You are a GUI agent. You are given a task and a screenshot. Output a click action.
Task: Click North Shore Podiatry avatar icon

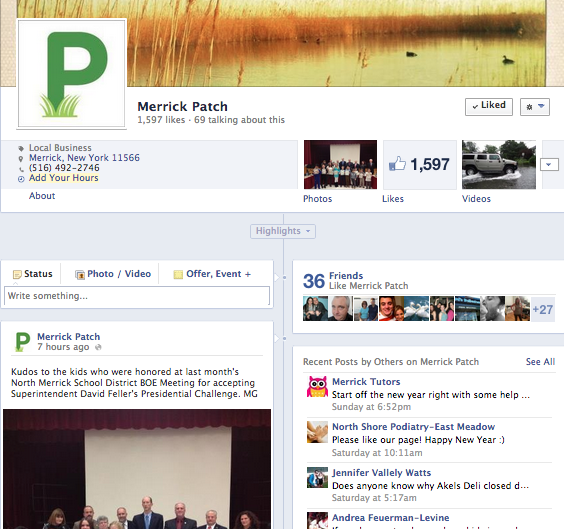click(317, 432)
